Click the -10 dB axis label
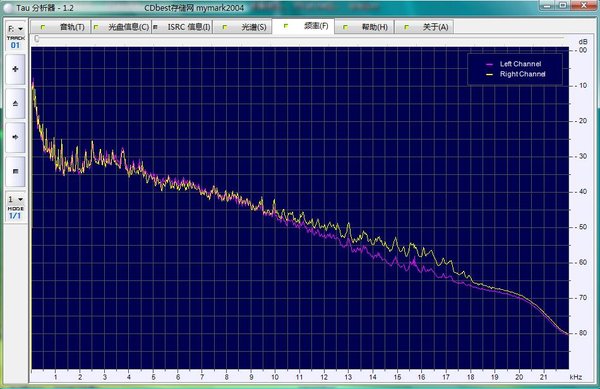The width and height of the screenshot is (600, 389). [581, 86]
